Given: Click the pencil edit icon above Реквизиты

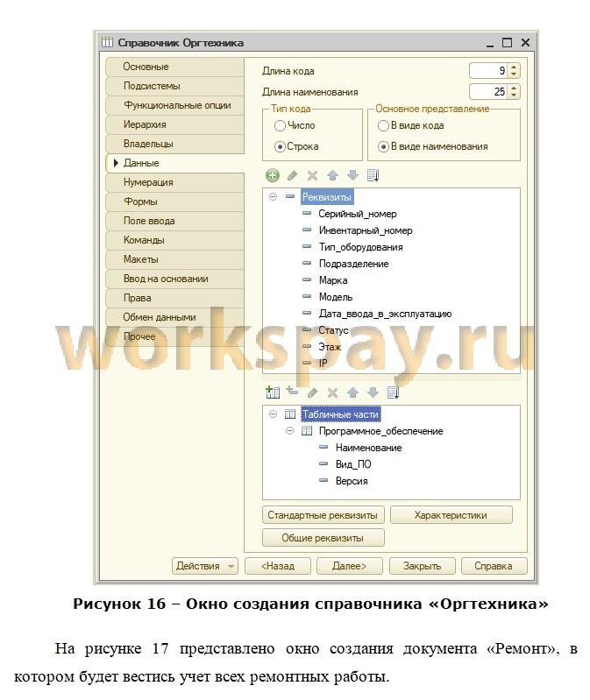Looking at the screenshot, I should click(292, 175).
